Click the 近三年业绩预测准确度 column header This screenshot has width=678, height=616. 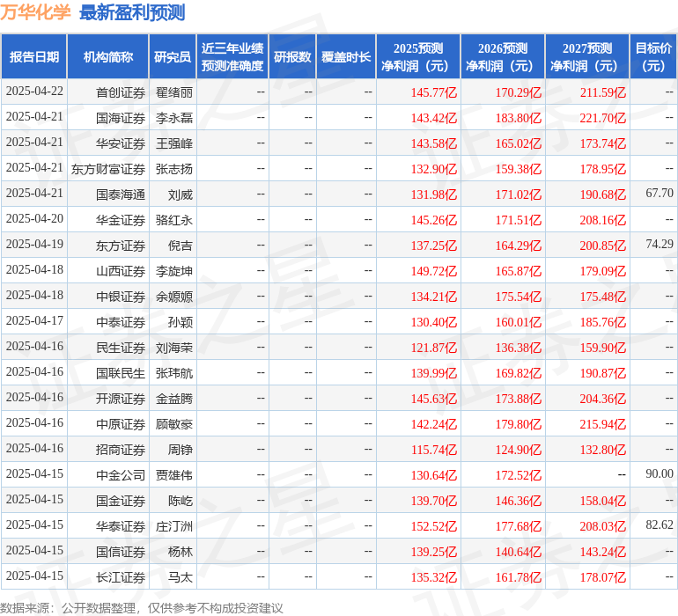pyautogui.click(x=232, y=57)
